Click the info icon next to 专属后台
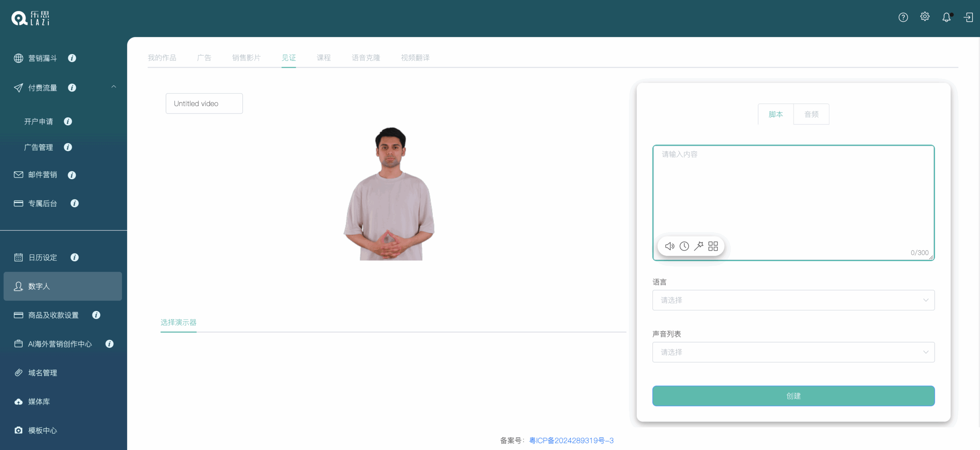This screenshot has height=450, width=980. tap(75, 203)
